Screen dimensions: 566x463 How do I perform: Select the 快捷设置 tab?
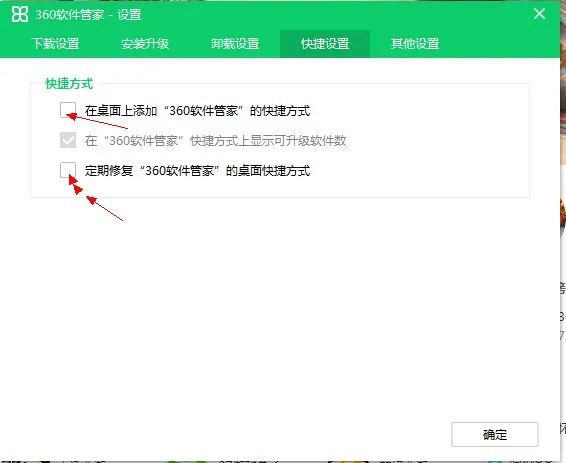(x=325, y=44)
